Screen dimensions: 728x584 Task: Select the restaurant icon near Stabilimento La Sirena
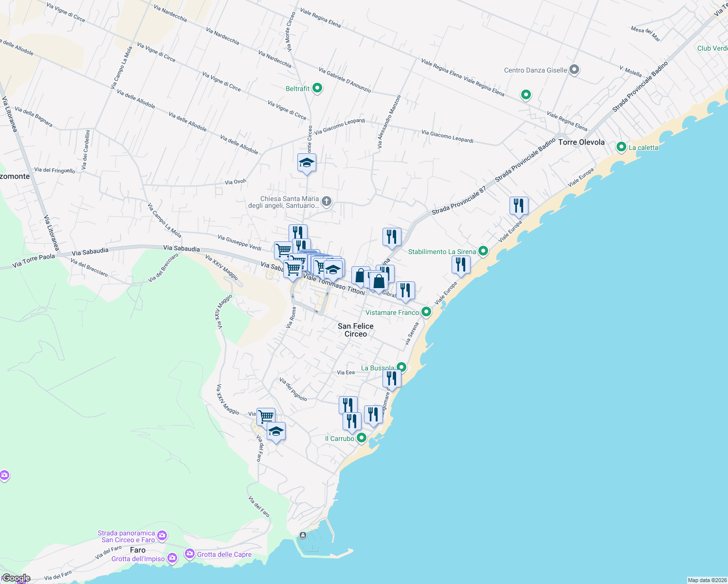[460, 263]
